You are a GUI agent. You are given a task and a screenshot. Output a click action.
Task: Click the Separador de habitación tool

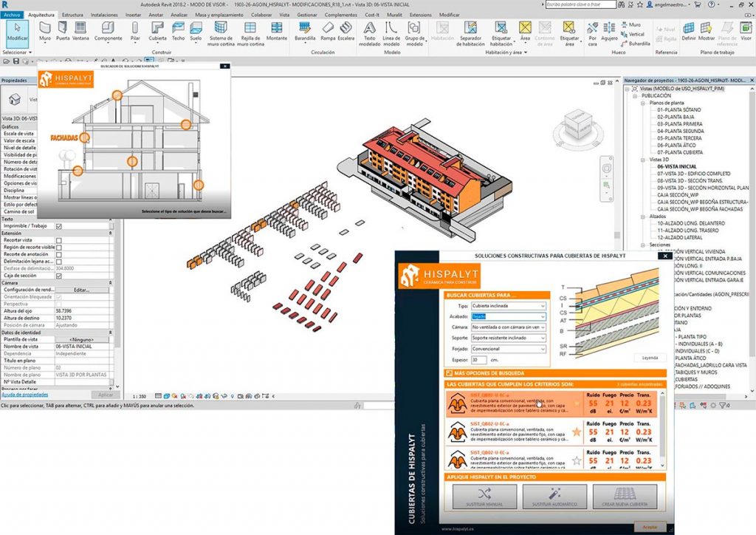tap(470, 34)
